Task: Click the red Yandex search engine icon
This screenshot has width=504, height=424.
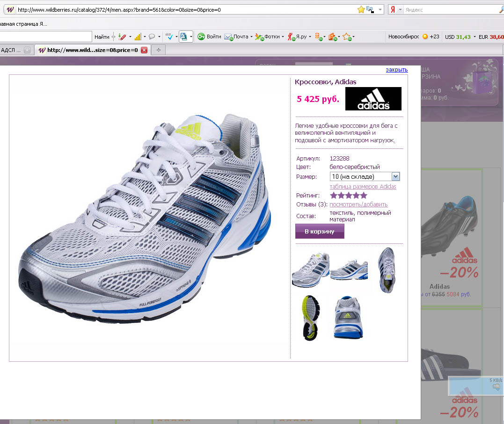Action: (x=393, y=10)
